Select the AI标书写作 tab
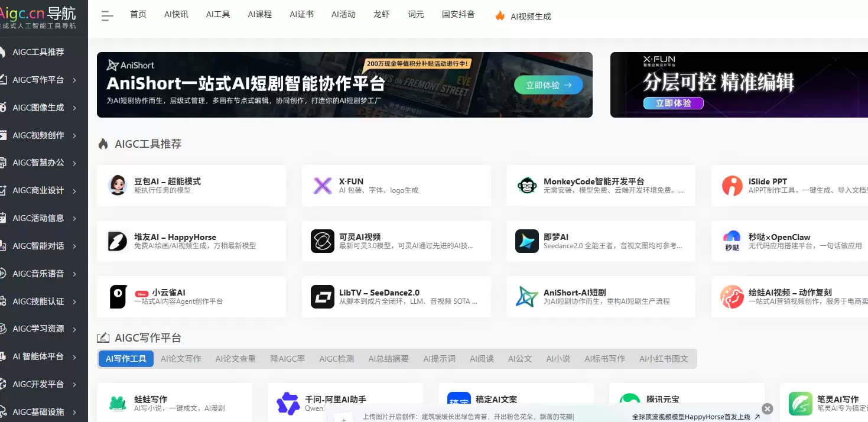The width and height of the screenshot is (868, 422). click(604, 359)
